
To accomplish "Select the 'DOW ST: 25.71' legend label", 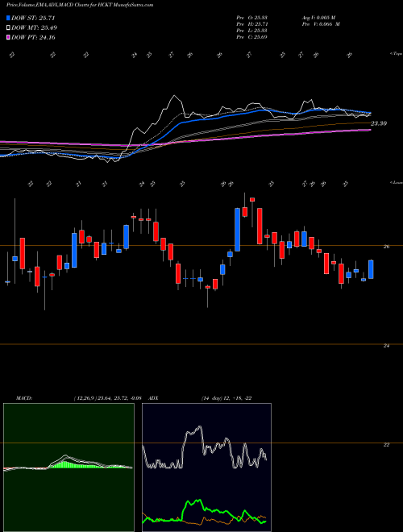I will (33, 18).
